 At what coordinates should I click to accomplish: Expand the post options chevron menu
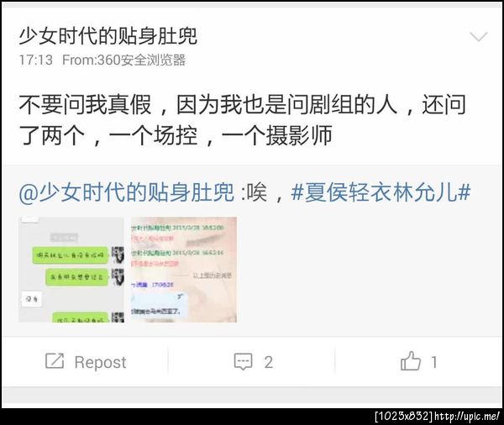tap(479, 36)
